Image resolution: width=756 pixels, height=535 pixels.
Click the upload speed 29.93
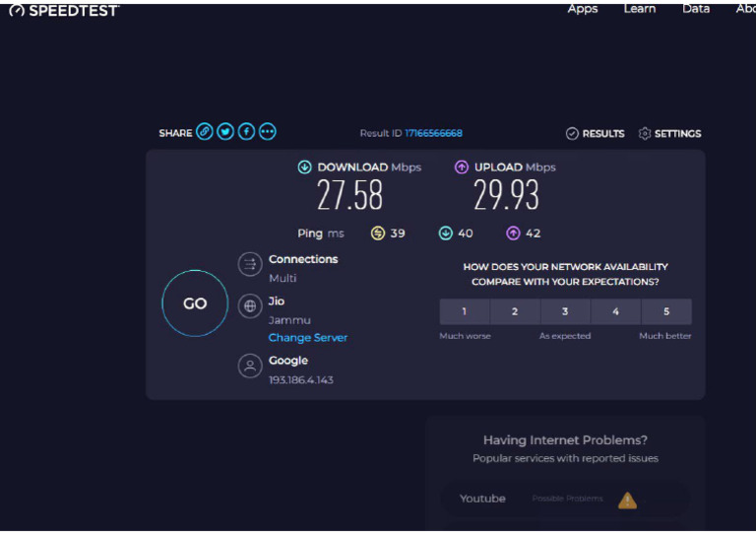point(506,195)
